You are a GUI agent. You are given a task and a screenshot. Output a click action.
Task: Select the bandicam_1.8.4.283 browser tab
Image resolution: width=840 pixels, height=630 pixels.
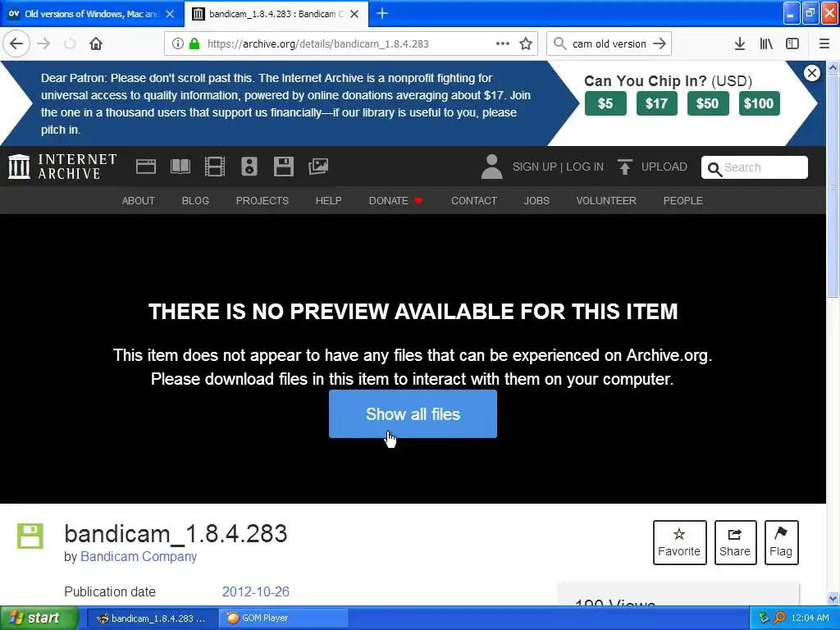[x=276, y=14]
